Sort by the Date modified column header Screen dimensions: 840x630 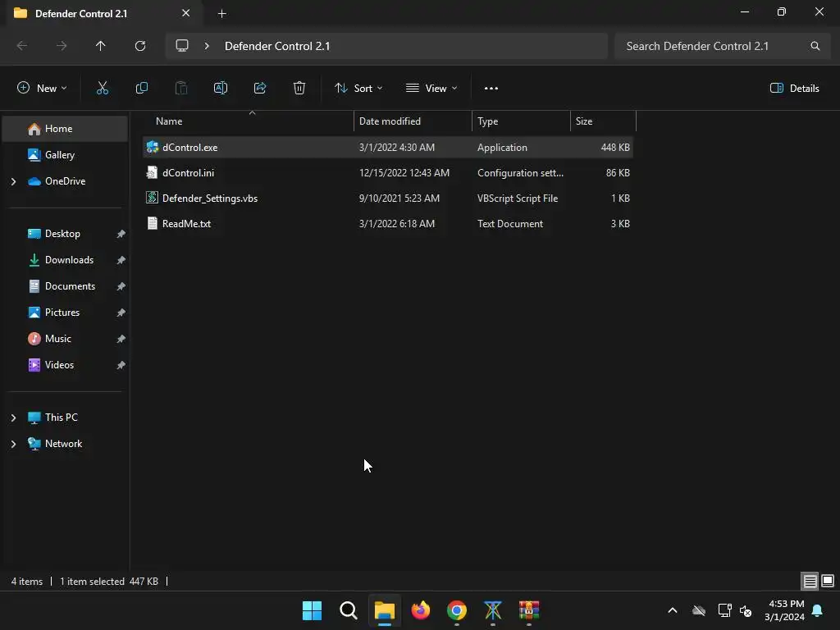[413, 121]
